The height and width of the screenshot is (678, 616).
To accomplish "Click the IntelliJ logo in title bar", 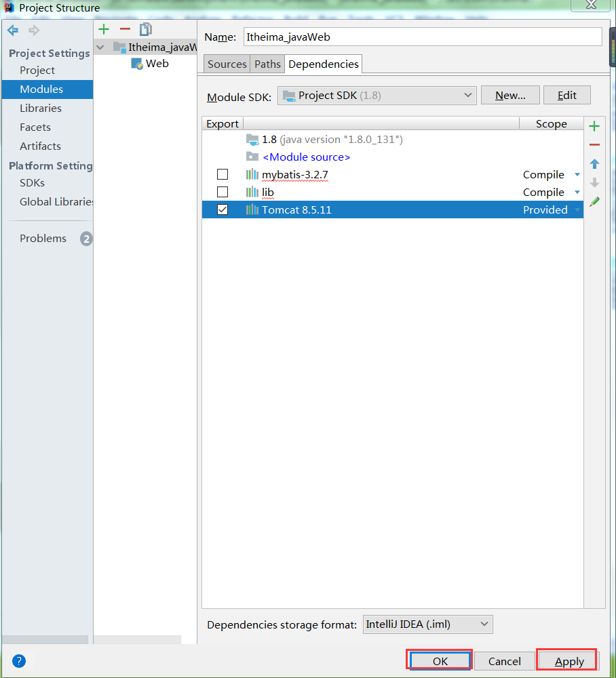I will (9, 7).
